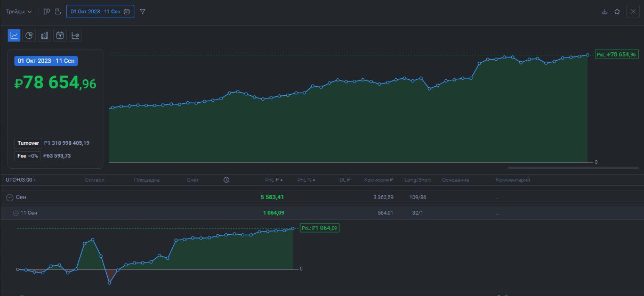Click the star favorite icon

click(617, 11)
